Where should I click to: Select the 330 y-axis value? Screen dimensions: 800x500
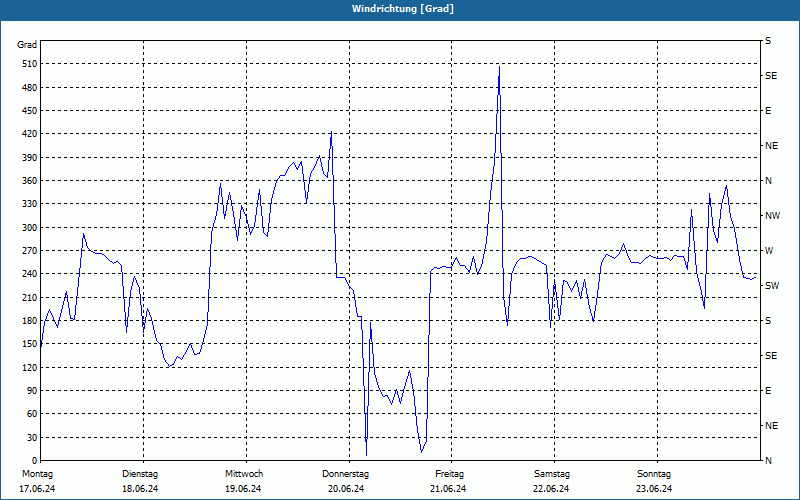[x=30, y=204]
